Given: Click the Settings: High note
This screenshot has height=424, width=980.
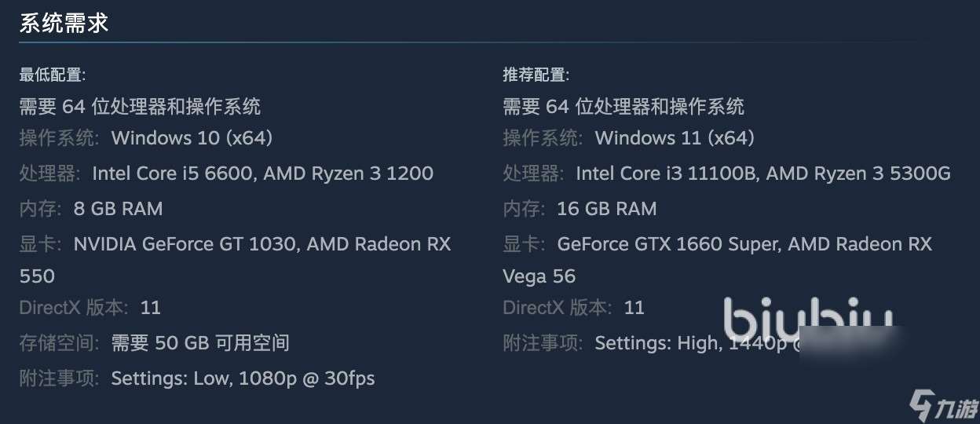Looking at the screenshot, I should [x=656, y=343].
